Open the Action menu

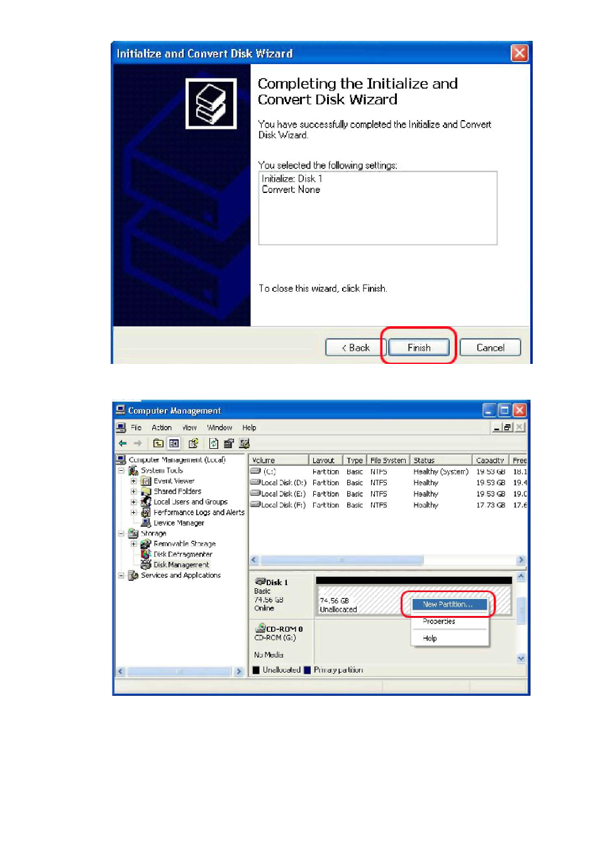[162, 427]
